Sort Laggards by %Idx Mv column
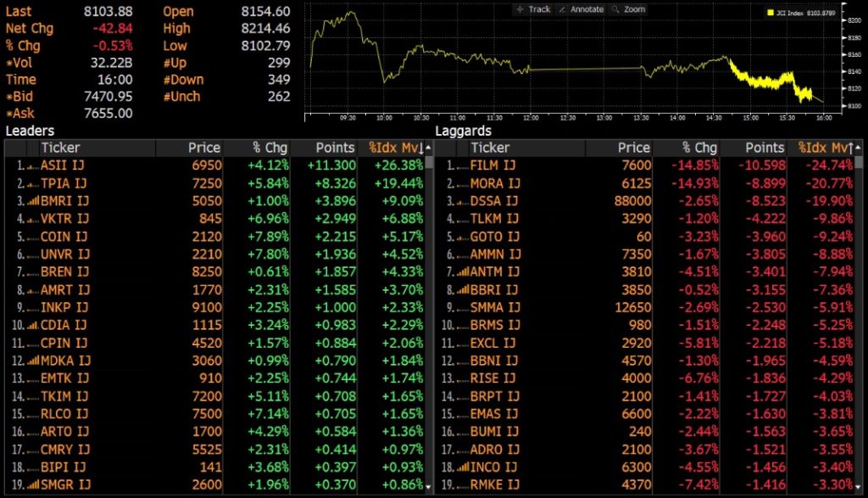868x498 pixels. 824,148
